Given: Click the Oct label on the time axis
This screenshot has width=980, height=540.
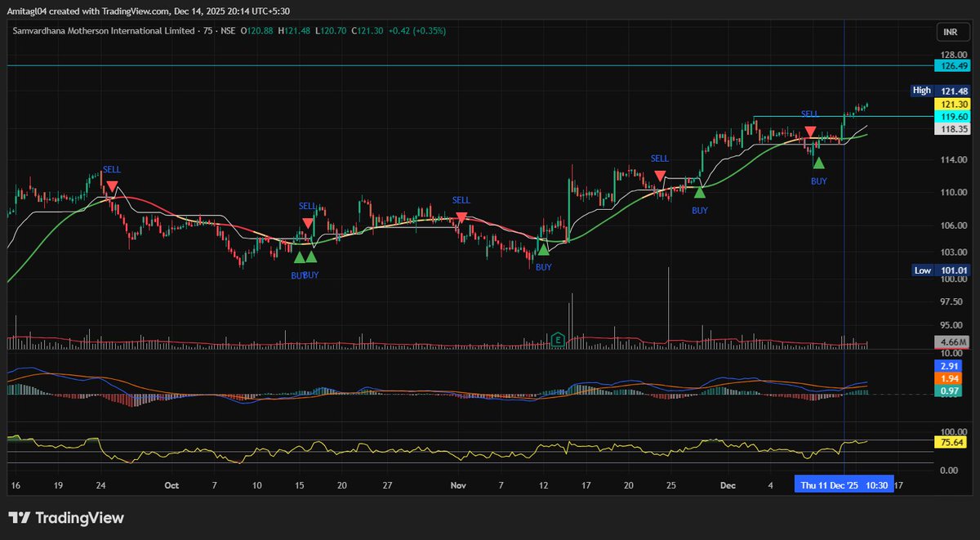Looking at the screenshot, I should pyautogui.click(x=171, y=484).
